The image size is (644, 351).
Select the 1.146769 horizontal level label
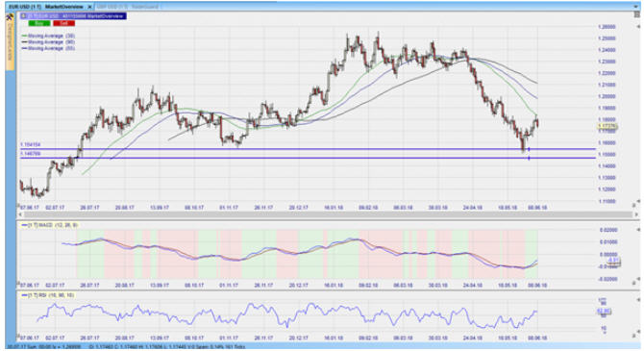[31, 154]
